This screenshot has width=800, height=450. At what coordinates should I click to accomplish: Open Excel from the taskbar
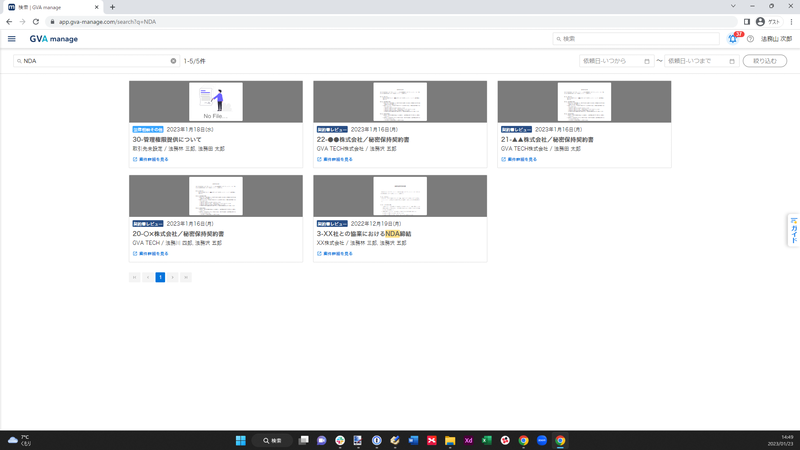[486, 440]
